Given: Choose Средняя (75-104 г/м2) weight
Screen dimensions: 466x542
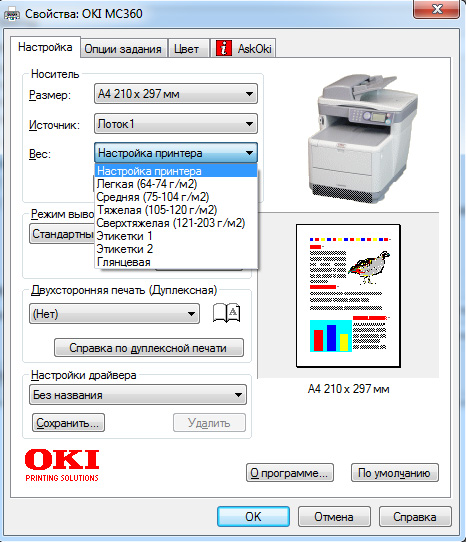Looking at the screenshot, I should [176, 197].
